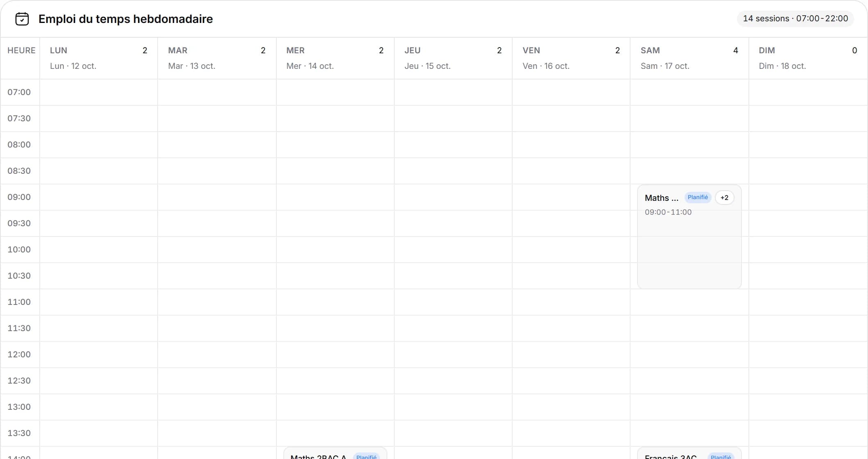Click the 'Lun · 12 oct.' date label
This screenshot has width=868, height=459.
tap(73, 66)
